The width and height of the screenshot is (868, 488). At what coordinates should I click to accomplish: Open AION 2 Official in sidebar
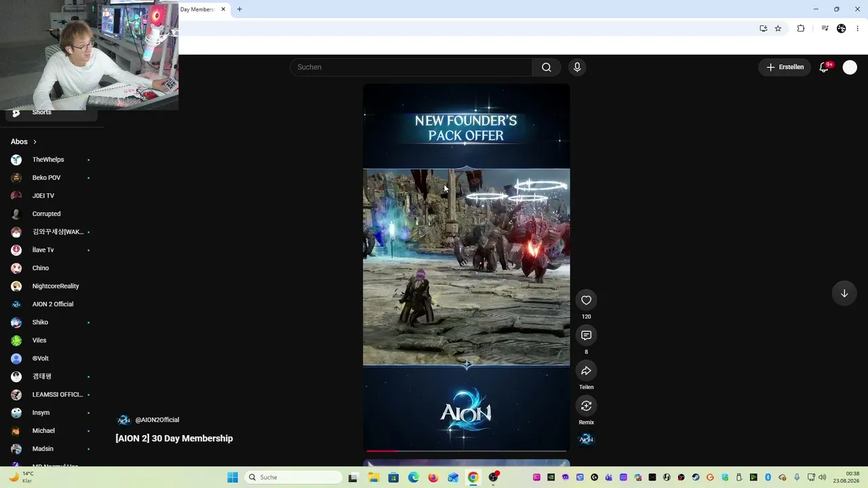pyautogui.click(x=52, y=304)
